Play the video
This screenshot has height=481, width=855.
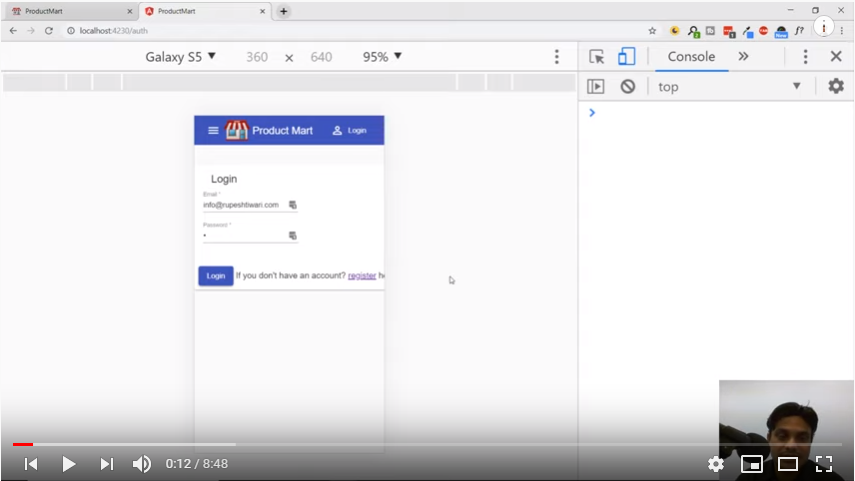(x=69, y=464)
